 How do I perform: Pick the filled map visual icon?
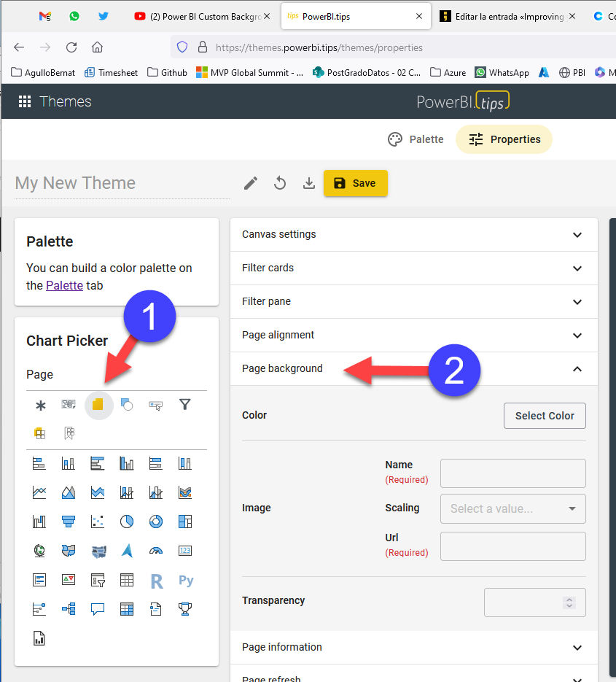pyautogui.click(x=69, y=551)
